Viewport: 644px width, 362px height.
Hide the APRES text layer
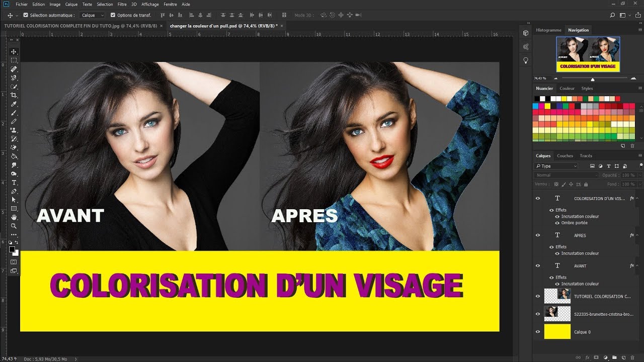point(538,235)
